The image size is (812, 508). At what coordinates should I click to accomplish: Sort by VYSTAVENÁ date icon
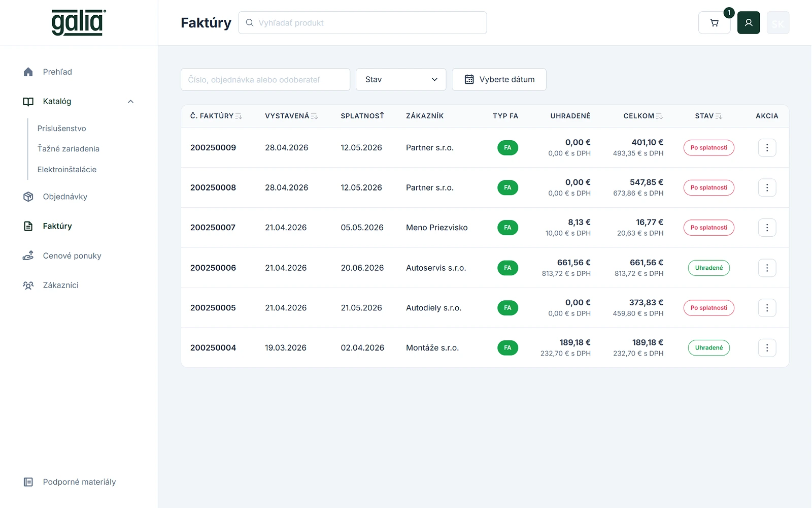coord(314,116)
